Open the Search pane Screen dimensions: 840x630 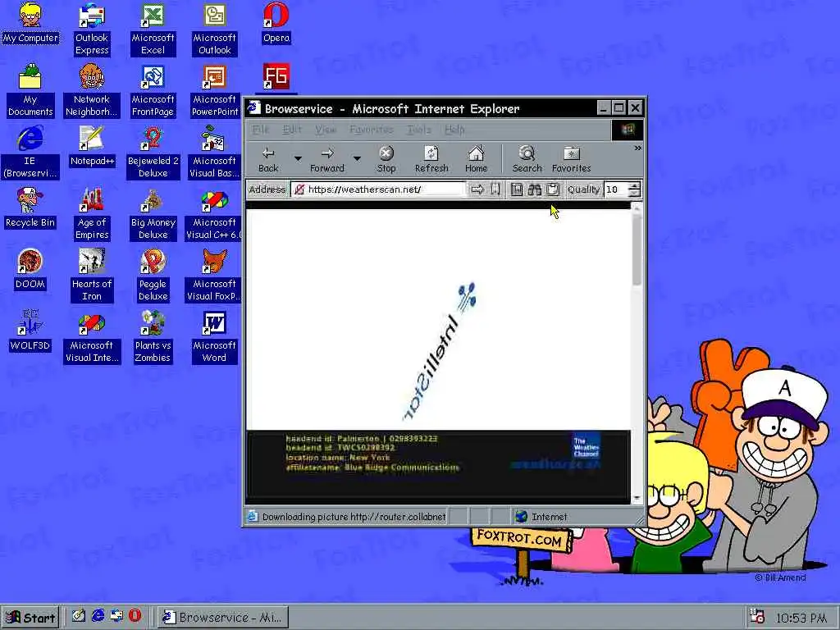coord(527,160)
